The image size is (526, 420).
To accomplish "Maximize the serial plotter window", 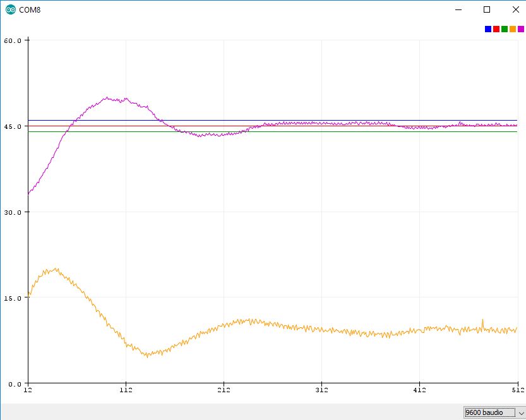I will pyautogui.click(x=487, y=10).
